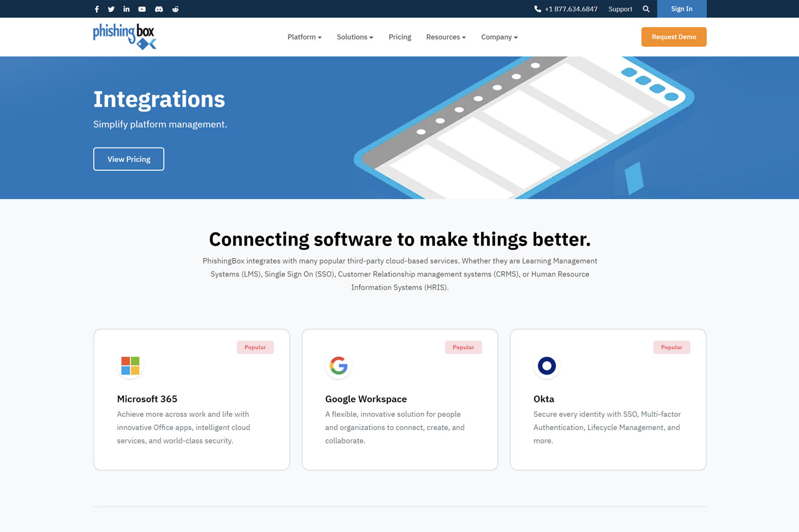Open the Discord social icon
This screenshot has height=532, width=799.
pyautogui.click(x=159, y=9)
